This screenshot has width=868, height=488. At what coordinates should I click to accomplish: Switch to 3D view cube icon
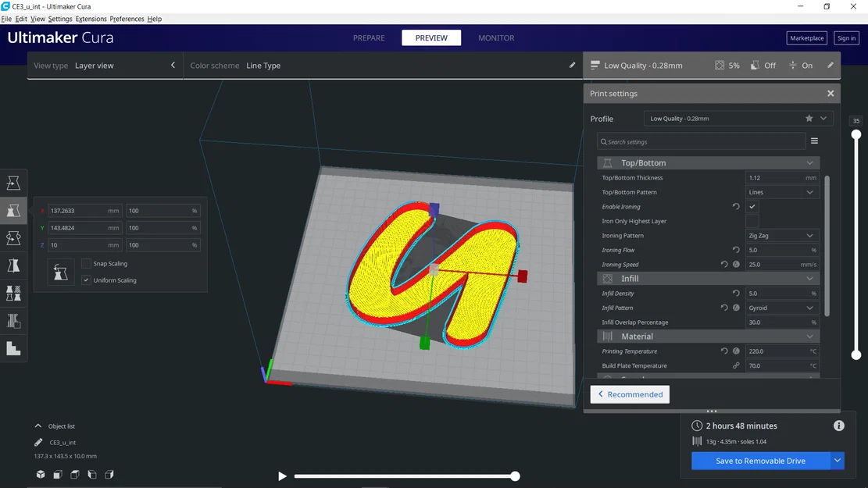point(41,474)
